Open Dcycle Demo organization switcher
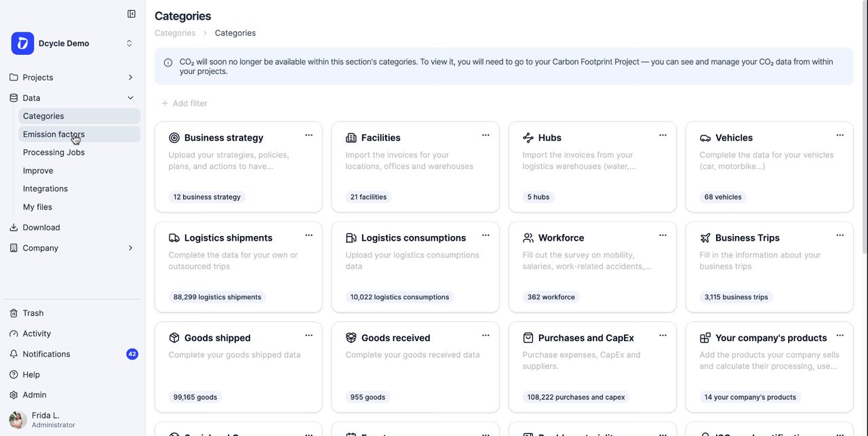The width and height of the screenshot is (868, 436). coord(73,43)
